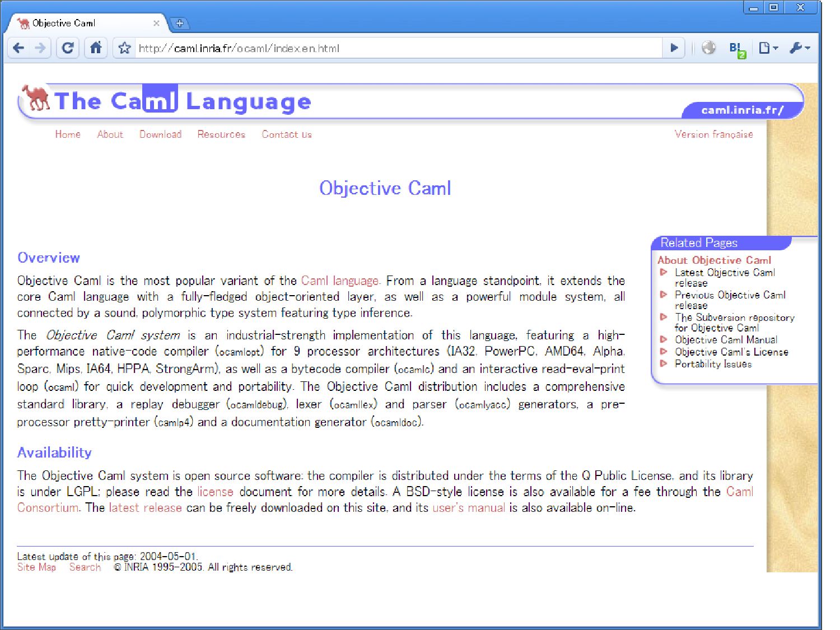Follow the license document link in Availability
The height and width of the screenshot is (630, 840).
[x=215, y=492]
